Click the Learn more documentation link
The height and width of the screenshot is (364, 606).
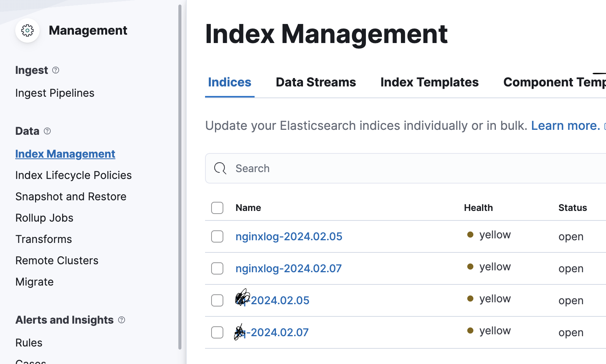[x=565, y=126]
